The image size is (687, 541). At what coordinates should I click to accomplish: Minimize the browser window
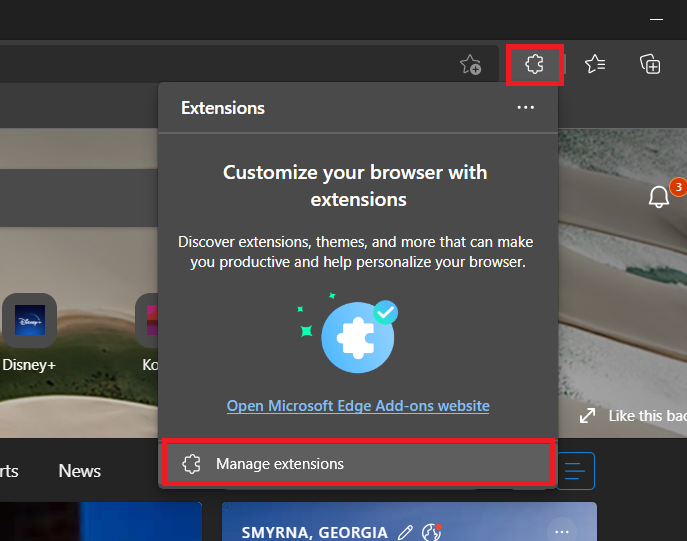pos(656,19)
